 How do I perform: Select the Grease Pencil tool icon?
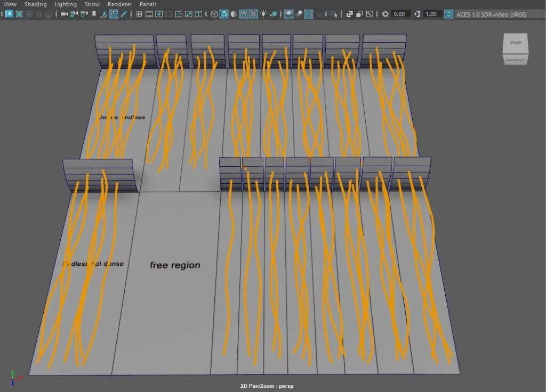[123, 14]
